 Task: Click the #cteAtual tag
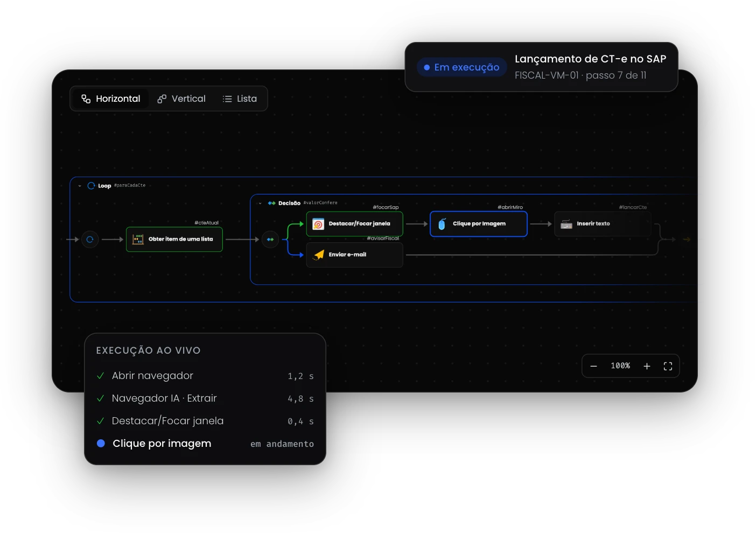point(207,223)
